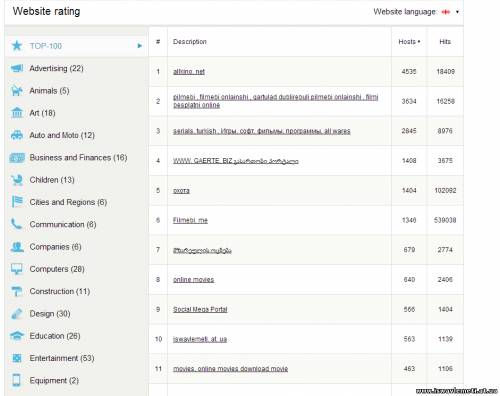Select the Design (30) category
The image size is (500, 396).
pos(50,314)
